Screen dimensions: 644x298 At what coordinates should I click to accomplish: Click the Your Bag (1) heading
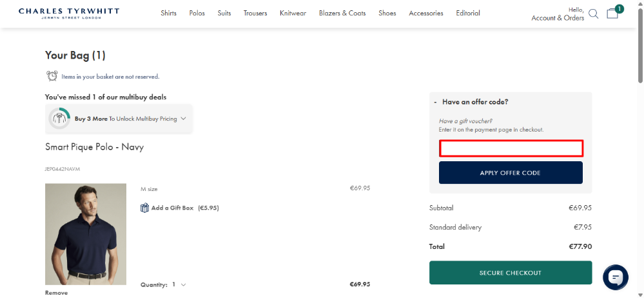pos(75,55)
